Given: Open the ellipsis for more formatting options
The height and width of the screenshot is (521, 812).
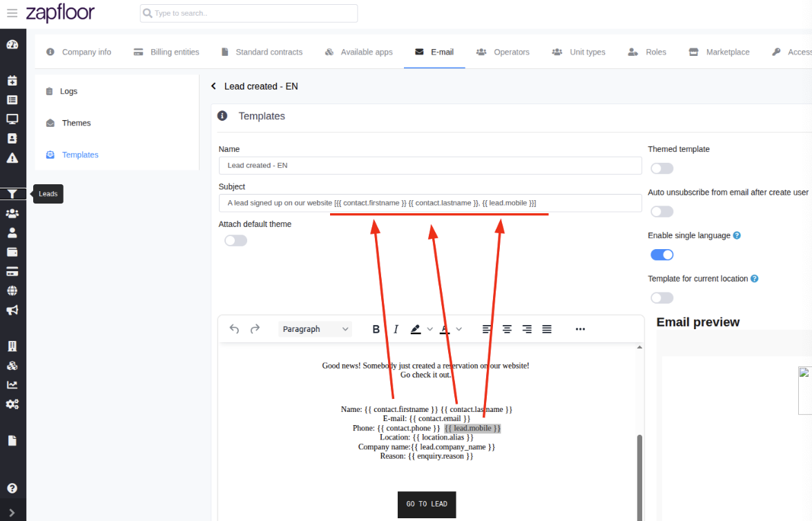Looking at the screenshot, I should point(580,328).
